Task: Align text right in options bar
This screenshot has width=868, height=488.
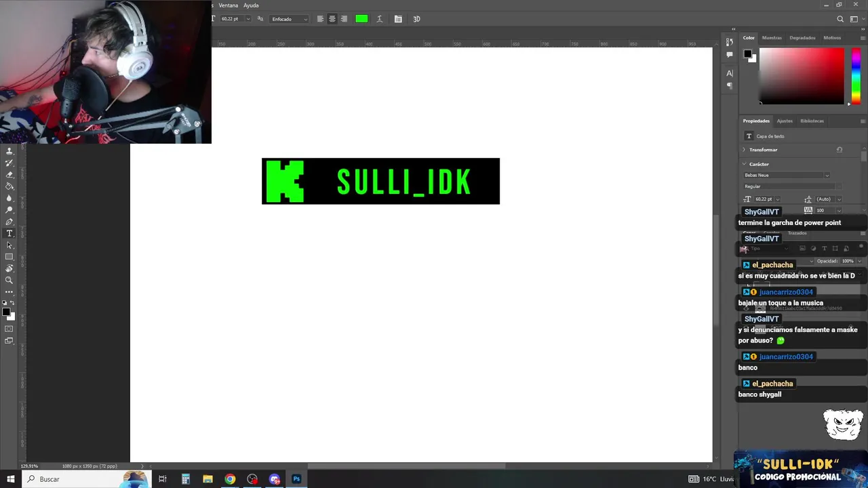Action: pos(344,19)
